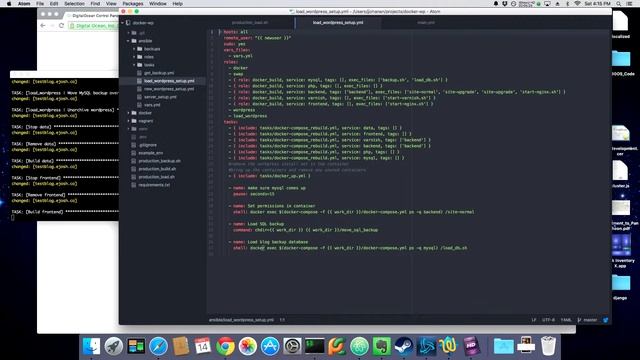
Task: Expand the tasks folder
Action: [x=134, y=65]
